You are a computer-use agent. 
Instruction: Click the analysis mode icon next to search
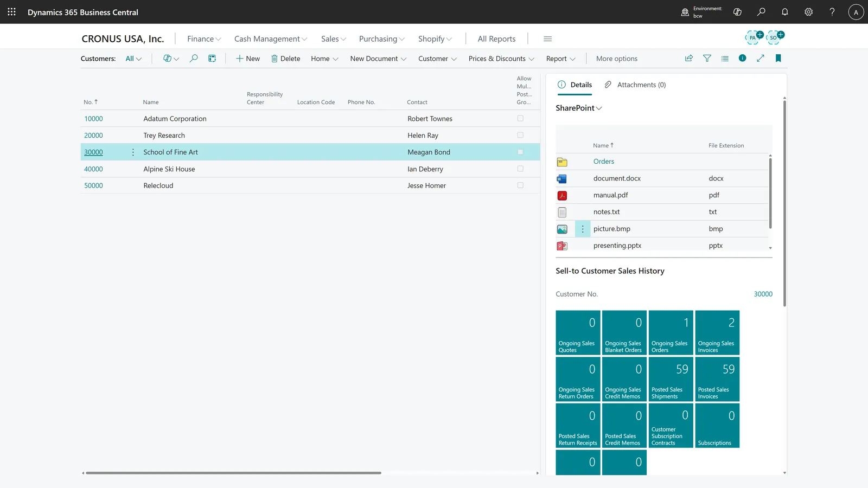point(212,59)
